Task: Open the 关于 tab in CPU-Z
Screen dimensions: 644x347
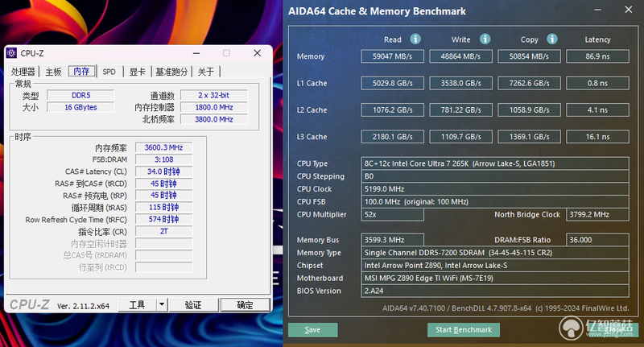Action: 206,72
